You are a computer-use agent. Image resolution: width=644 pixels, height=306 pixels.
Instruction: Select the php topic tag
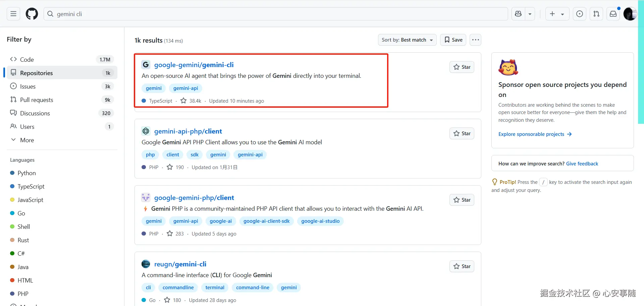pos(150,155)
